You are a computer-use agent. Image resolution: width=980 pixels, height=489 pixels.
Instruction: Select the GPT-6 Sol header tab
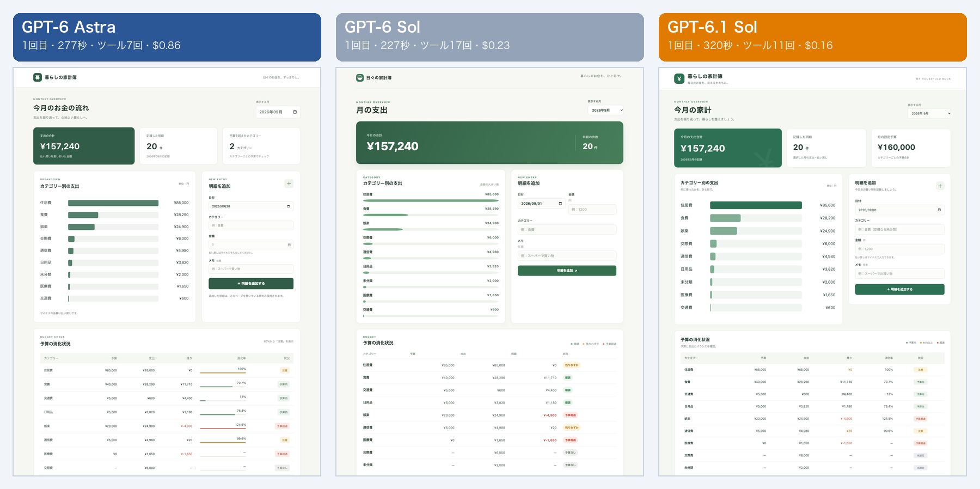pyautogui.click(x=490, y=37)
